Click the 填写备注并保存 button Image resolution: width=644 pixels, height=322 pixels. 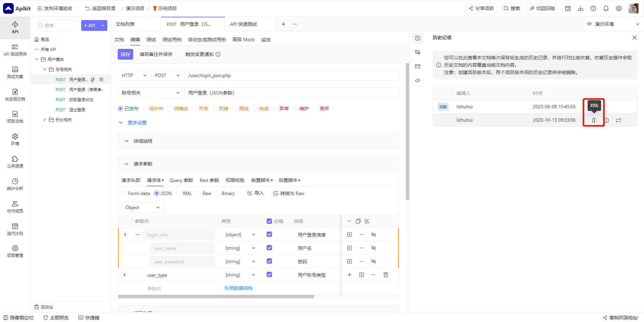pos(156,54)
